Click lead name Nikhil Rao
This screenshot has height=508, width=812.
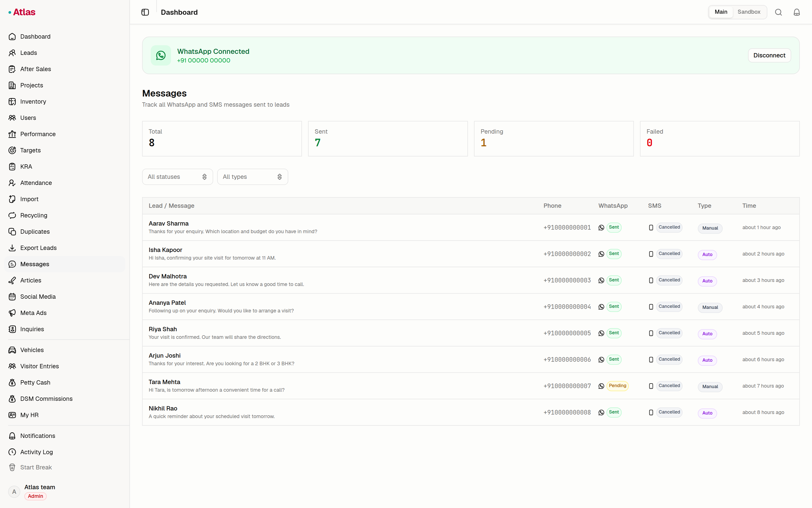point(163,408)
